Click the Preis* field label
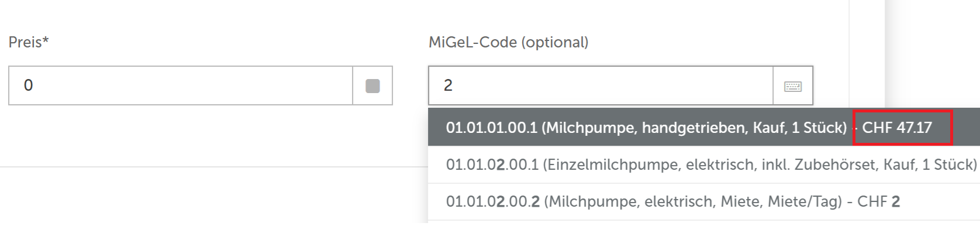 [29, 42]
